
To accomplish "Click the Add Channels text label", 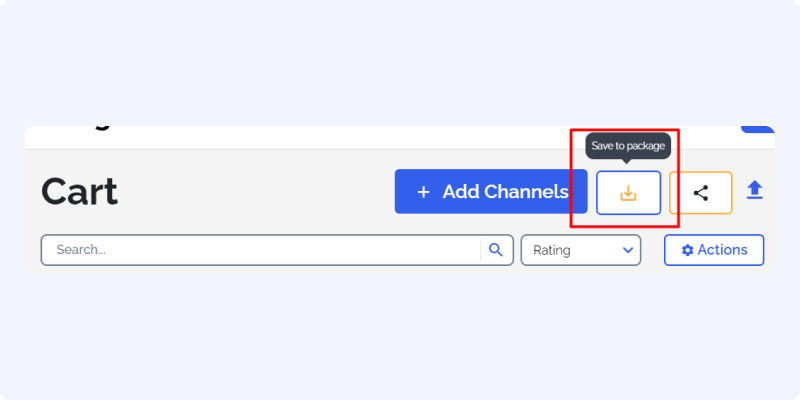I will 505,192.
